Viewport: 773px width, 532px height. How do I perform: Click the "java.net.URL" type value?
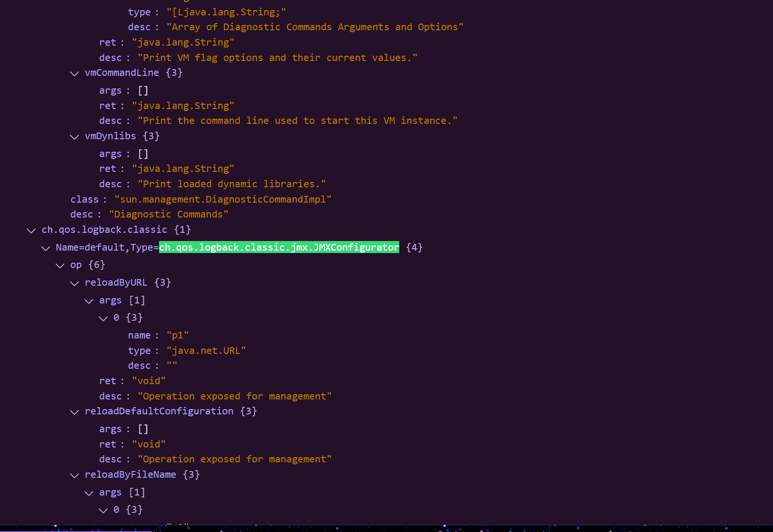coord(206,351)
